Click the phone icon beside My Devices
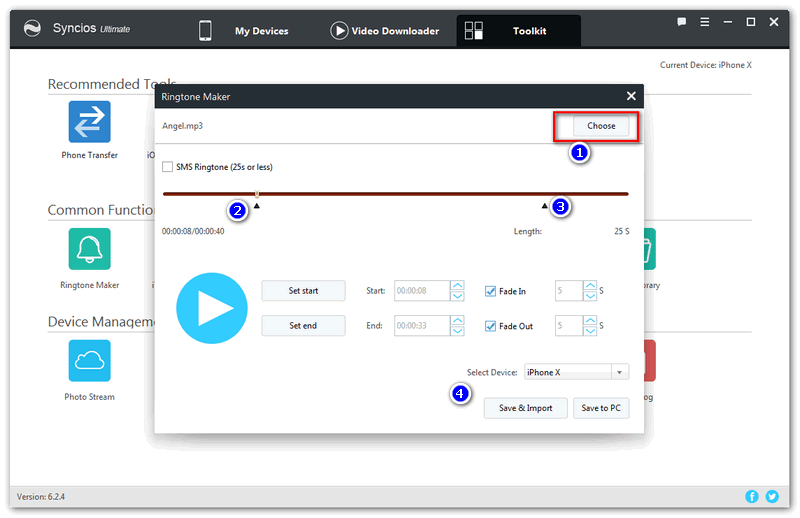800x518 pixels. pyautogui.click(x=205, y=31)
